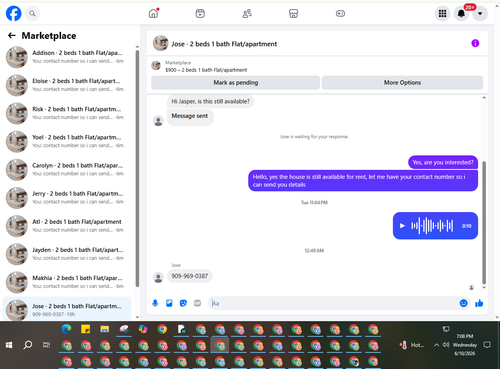The image size is (500, 369).
Task: Open File Explorer from taskbar
Action: point(105,329)
